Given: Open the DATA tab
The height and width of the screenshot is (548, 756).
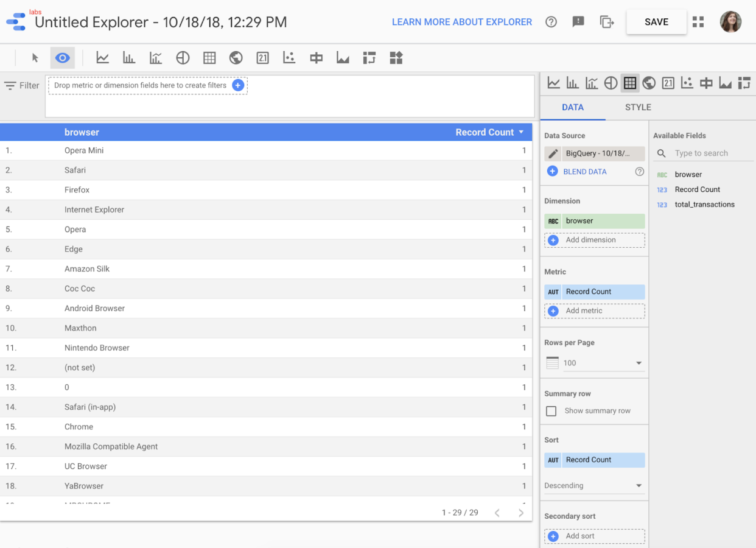Looking at the screenshot, I should [572, 107].
